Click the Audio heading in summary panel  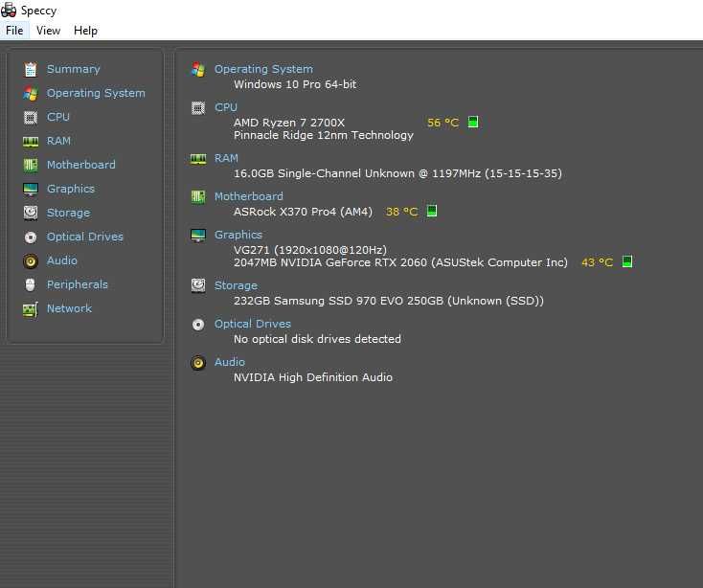[230, 362]
